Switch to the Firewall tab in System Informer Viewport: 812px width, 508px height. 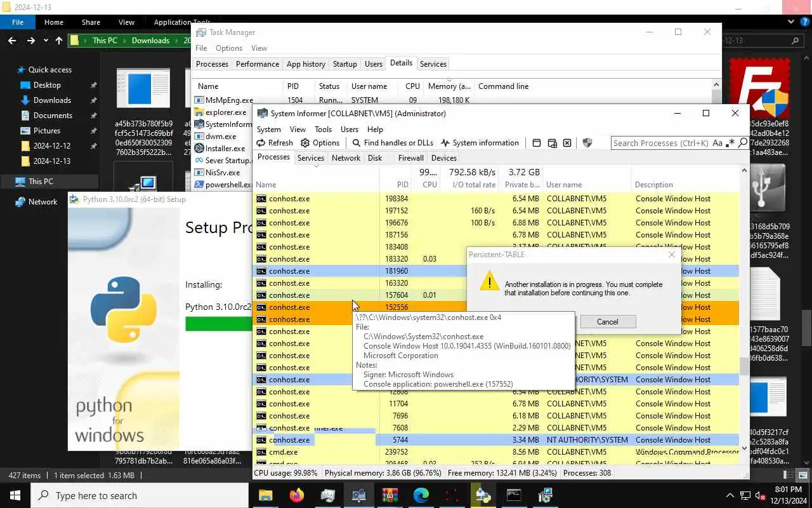point(410,158)
